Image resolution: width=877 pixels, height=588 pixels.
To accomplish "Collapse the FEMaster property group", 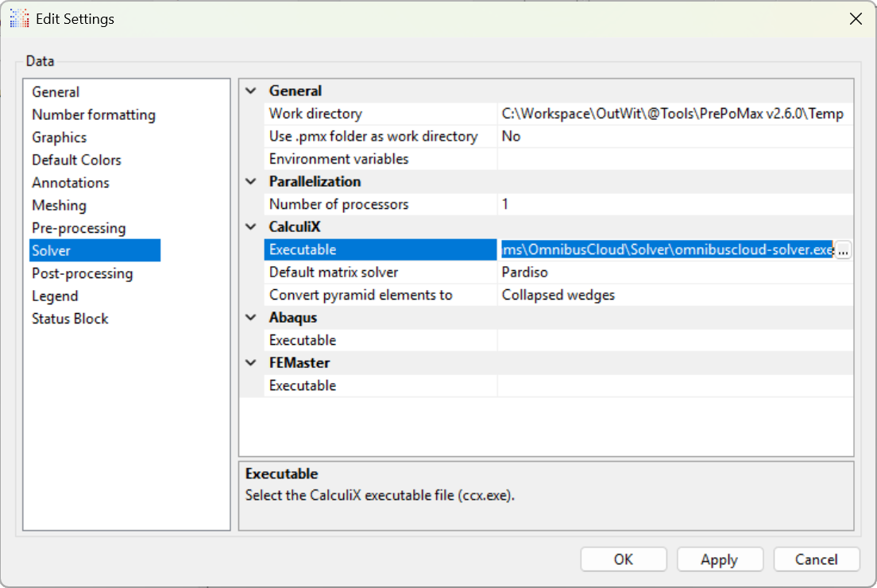I will 251,362.
